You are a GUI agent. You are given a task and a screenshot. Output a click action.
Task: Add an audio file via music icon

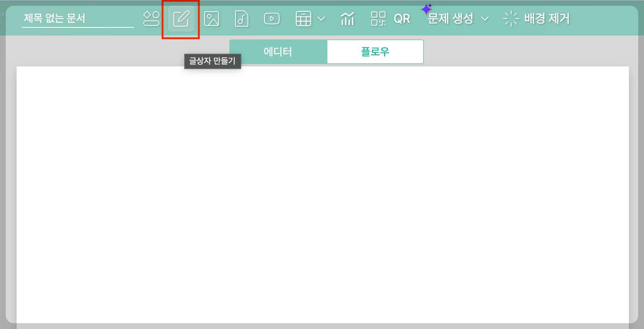point(242,19)
